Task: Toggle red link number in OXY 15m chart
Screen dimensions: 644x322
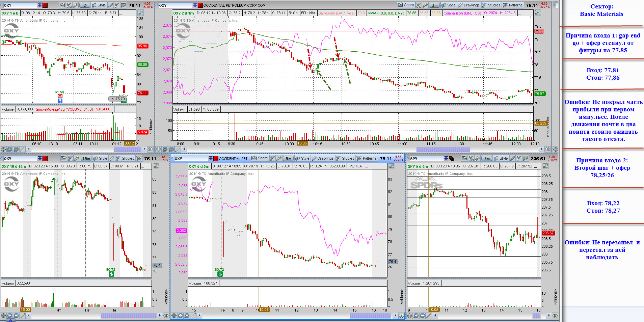Action: click(x=45, y=158)
